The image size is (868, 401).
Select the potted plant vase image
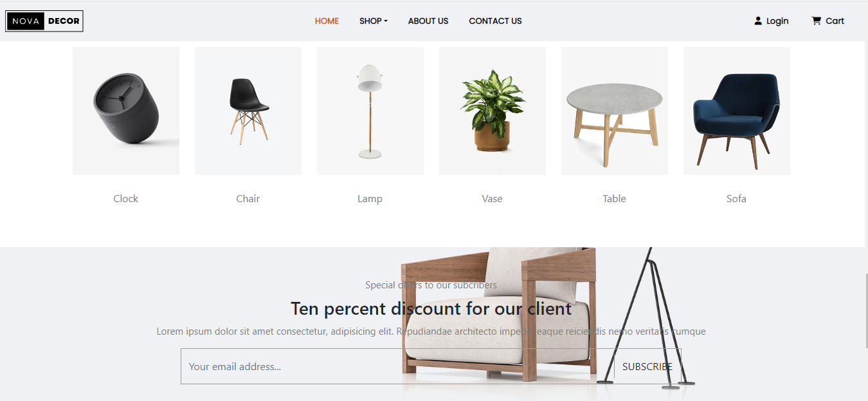(493, 111)
